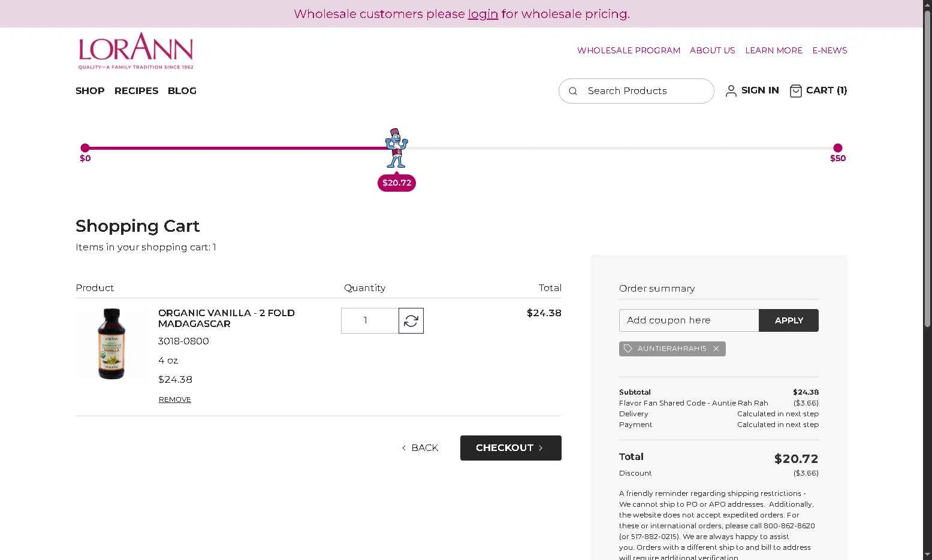Image resolution: width=932 pixels, height=560 pixels.
Task: Open the RECIPES menu
Action: click(136, 91)
